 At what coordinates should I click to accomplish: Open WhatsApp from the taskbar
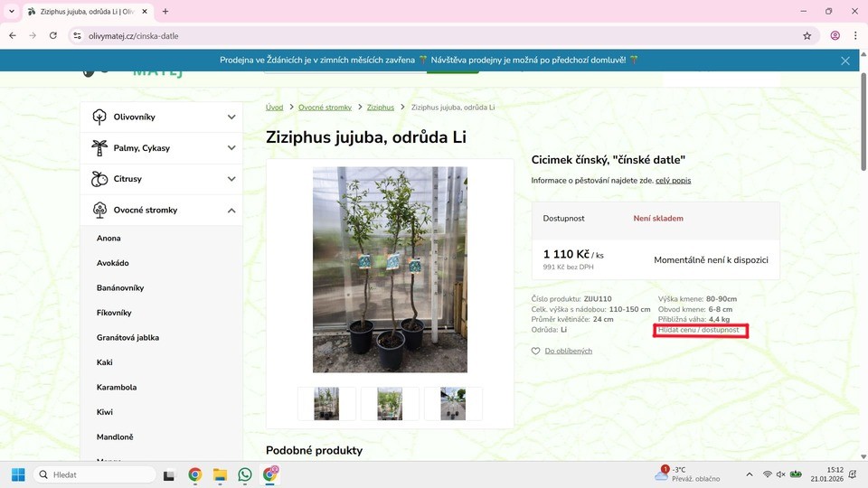coord(245,474)
